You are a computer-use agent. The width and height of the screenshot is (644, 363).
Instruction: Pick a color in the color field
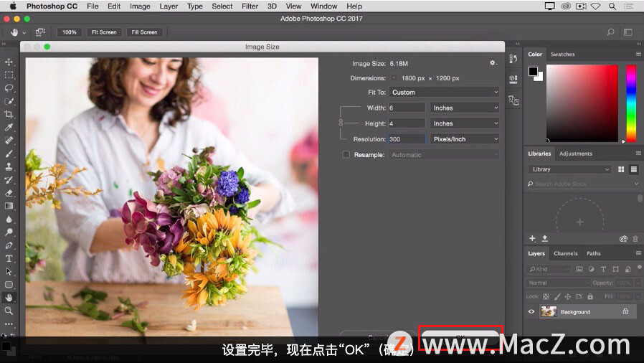pos(582,103)
